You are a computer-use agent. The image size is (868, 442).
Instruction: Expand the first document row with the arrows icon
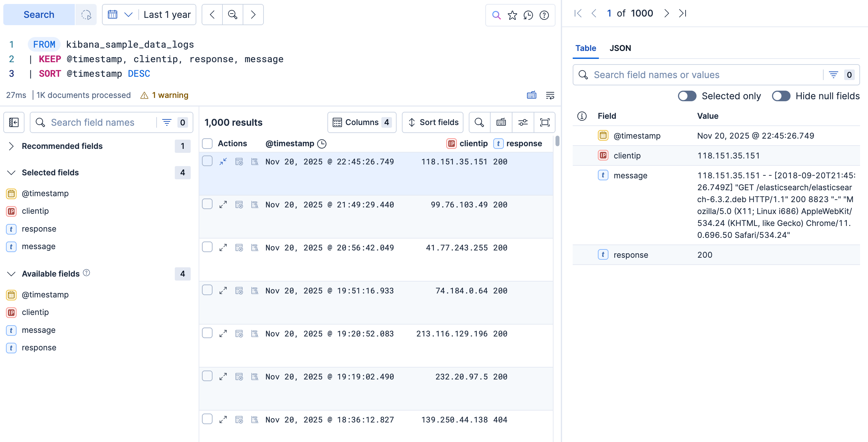[x=222, y=161]
